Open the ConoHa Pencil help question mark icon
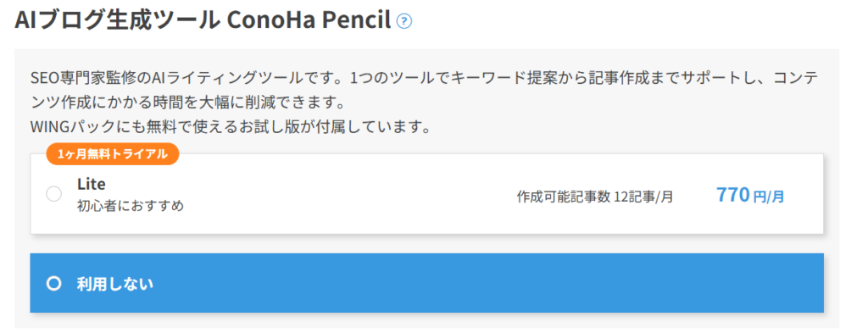868x333 pixels. click(404, 21)
